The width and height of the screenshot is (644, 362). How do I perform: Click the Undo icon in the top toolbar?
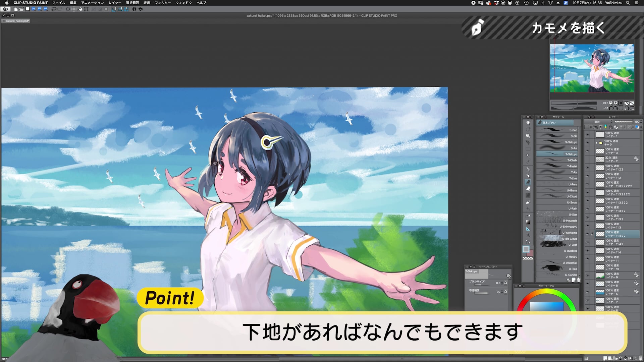point(54,9)
